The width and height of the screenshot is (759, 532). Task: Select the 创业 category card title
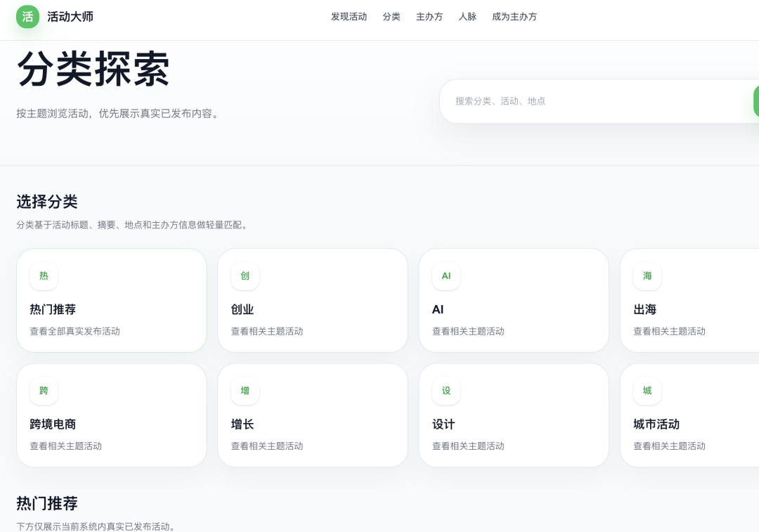[242, 309]
